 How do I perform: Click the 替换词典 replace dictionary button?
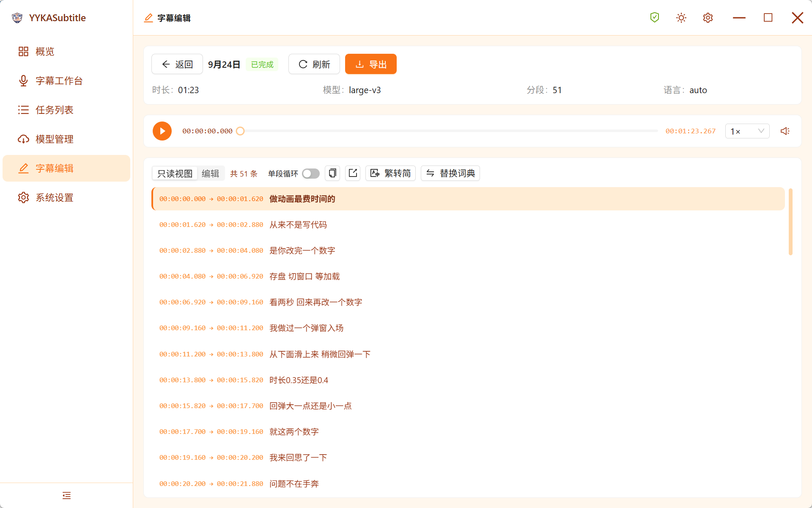pyautogui.click(x=450, y=173)
